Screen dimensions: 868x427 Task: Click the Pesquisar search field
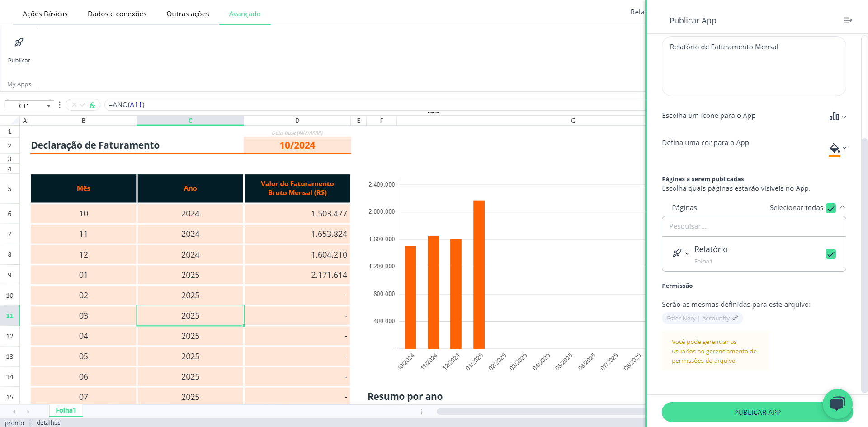coord(754,226)
